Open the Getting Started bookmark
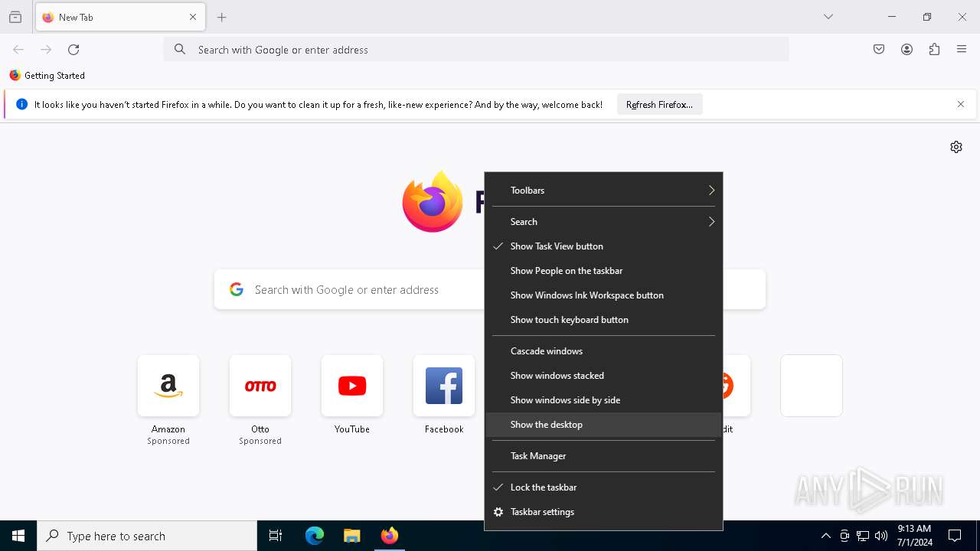This screenshot has width=980, height=551. [x=47, y=76]
